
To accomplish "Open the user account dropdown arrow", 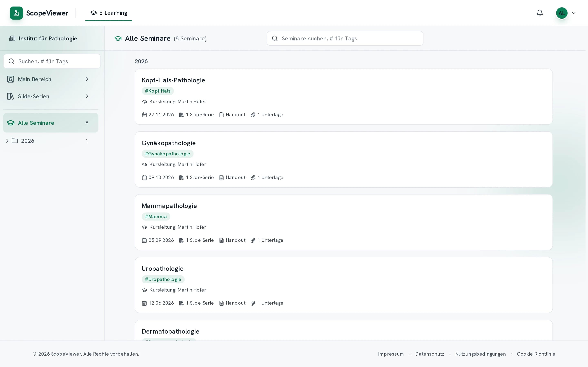I will (574, 13).
